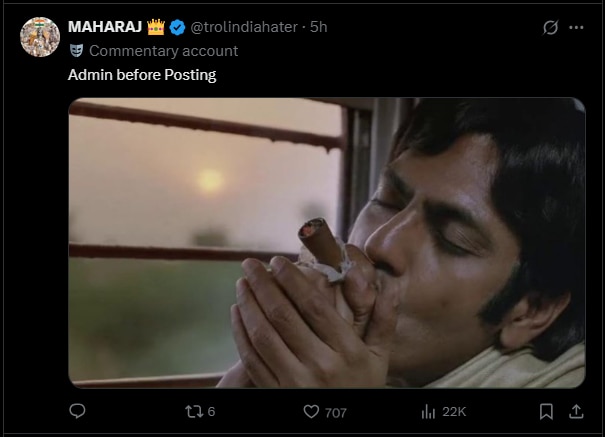Share the post via upload arrow icon
Viewport: 605px width, 437px height.
coord(576,411)
